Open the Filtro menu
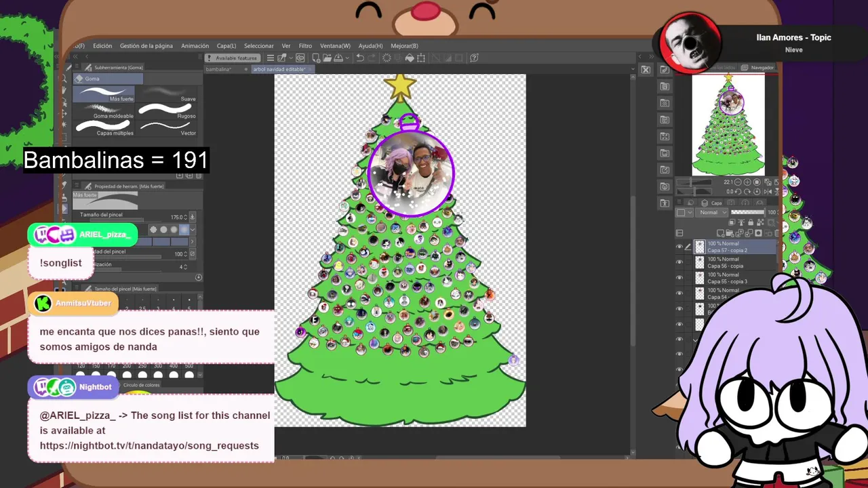This screenshot has height=488, width=868. tap(305, 46)
